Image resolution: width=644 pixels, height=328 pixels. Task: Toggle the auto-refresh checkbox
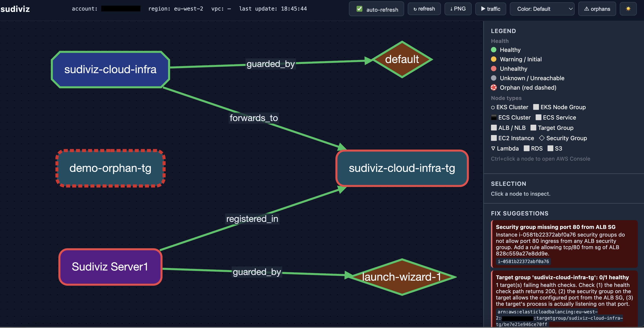(359, 9)
